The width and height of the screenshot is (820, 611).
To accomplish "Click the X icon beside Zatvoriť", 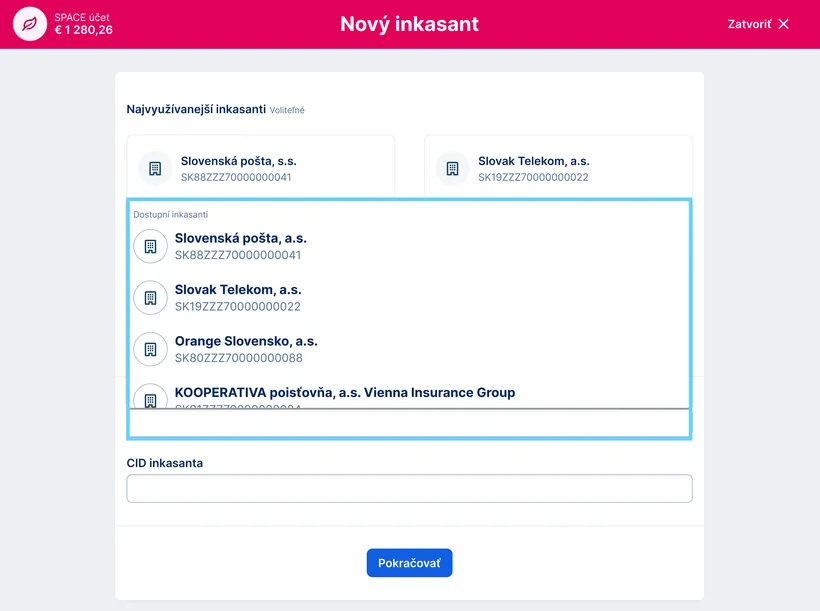I will click(783, 24).
